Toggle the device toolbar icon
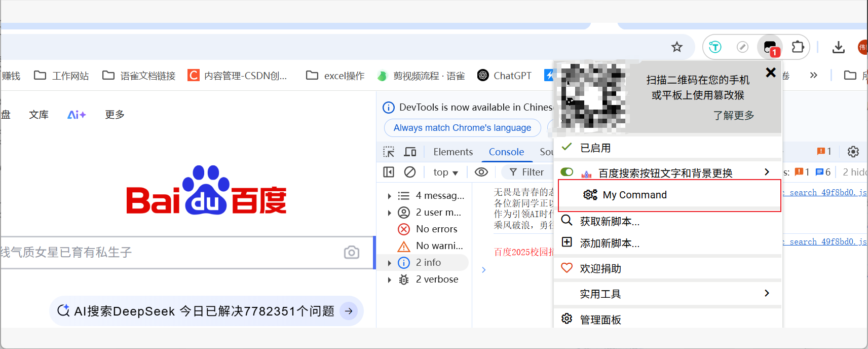Viewport: 868px width, 349px height. [x=410, y=152]
